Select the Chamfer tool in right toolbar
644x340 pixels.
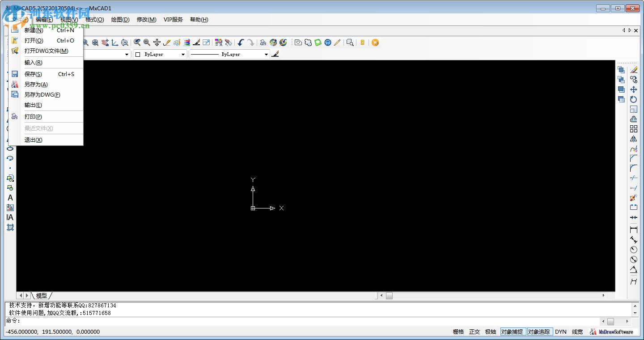coord(634,158)
